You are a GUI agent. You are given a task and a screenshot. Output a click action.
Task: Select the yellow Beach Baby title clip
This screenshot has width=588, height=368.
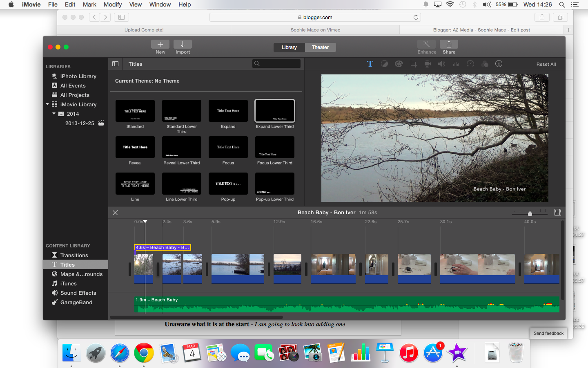(x=163, y=247)
